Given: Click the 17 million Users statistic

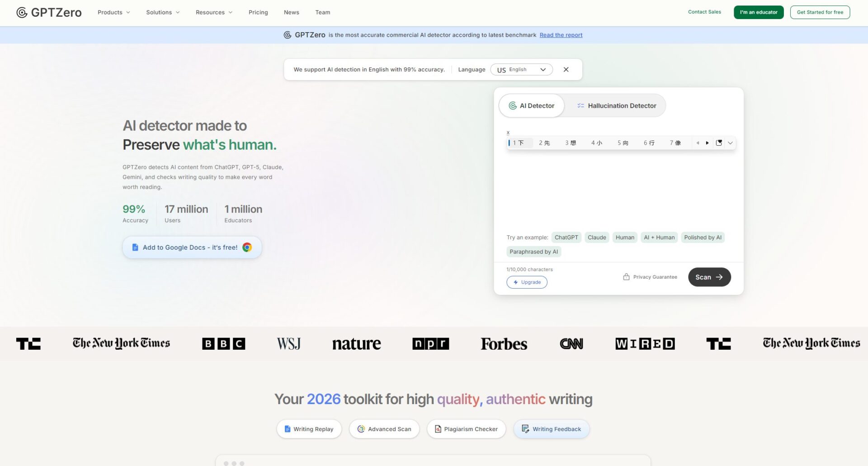Looking at the screenshot, I should pyautogui.click(x=186, y=214).
